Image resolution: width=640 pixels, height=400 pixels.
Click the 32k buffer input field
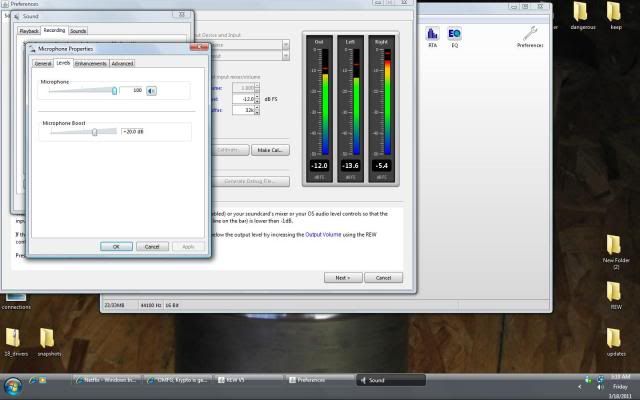click(x=243, y=110)
